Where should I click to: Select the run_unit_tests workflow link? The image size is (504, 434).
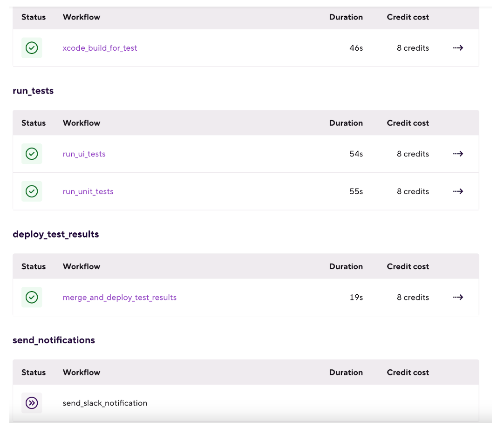coord(88,191)
